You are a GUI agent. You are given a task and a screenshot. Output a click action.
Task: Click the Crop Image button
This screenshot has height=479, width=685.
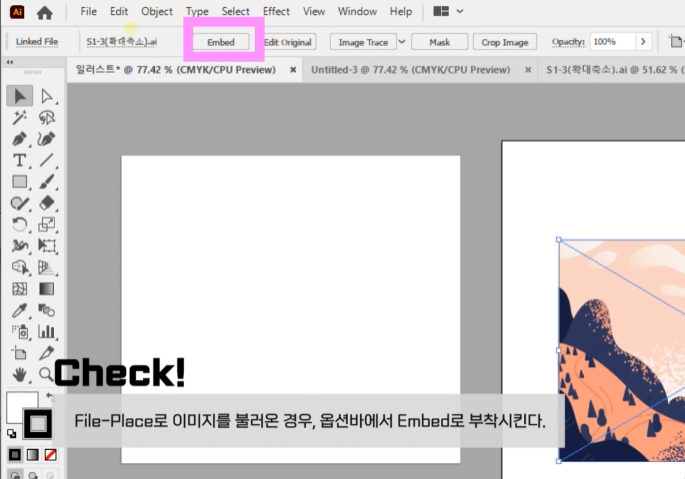505,42
